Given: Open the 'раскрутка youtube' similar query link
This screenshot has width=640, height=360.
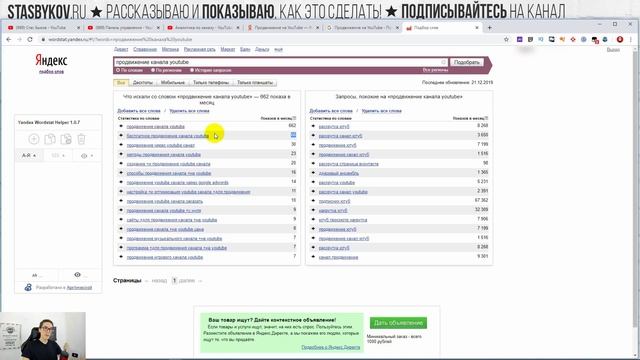Looking at the screenshot, I should [x=337, y=182].
